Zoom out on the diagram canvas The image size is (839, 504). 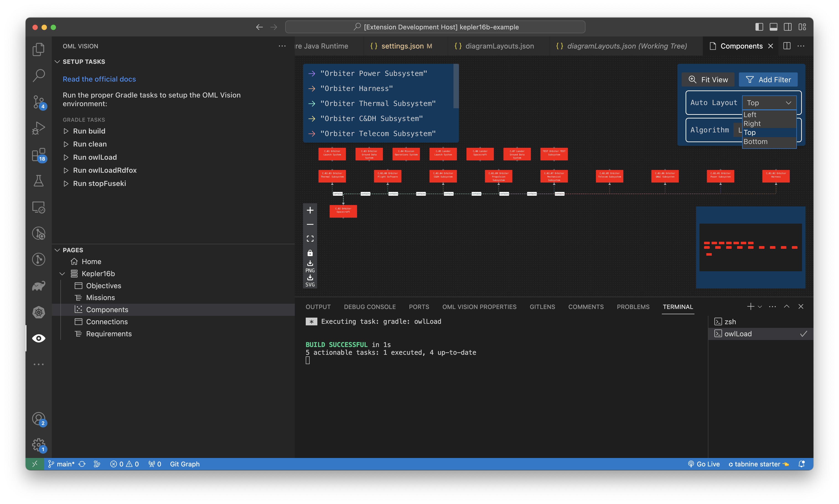[310, 224]
